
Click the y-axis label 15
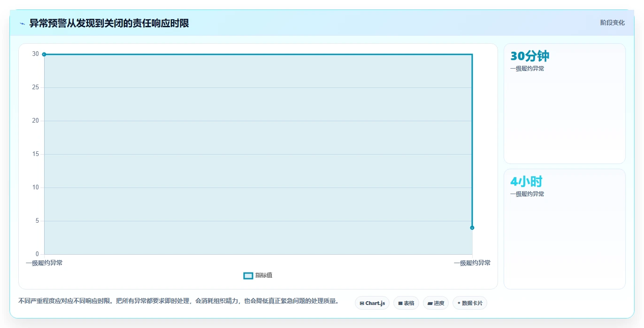point(36,154)
